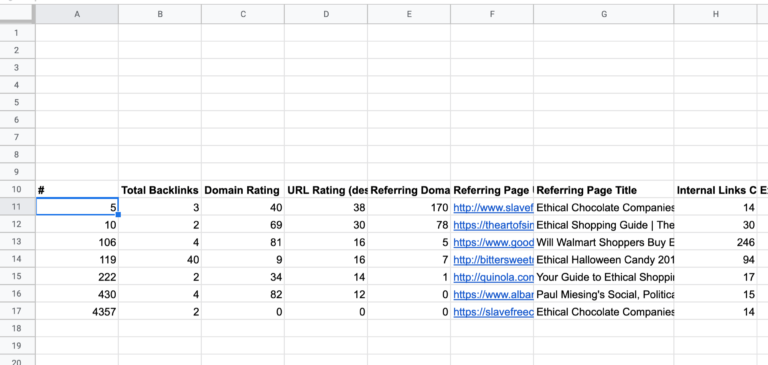Select Internal Links cell showing 94
Screen dimensions: 768x365
click(716, 260)
